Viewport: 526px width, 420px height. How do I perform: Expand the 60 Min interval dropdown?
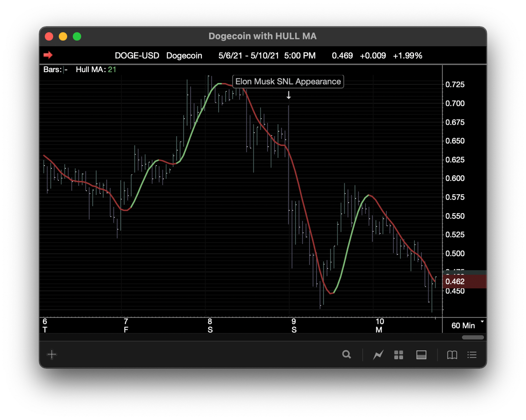(467, 326)
